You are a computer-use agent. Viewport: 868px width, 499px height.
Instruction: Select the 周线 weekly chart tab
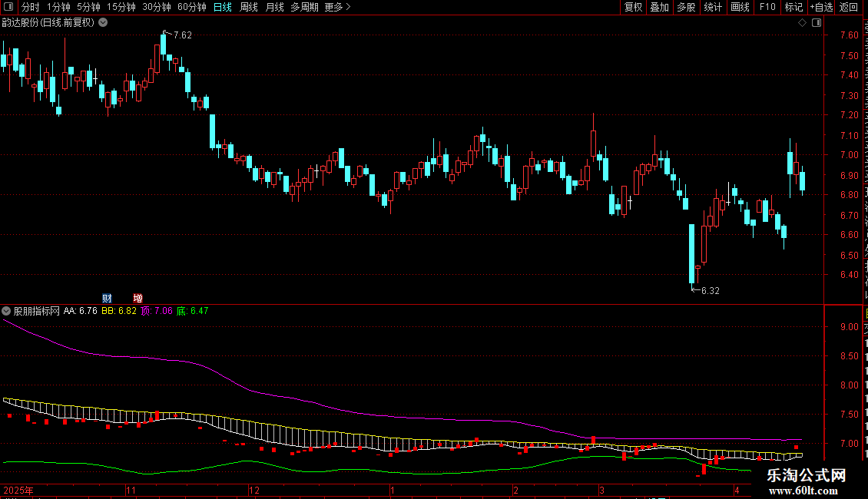click(x=249, y=7)
